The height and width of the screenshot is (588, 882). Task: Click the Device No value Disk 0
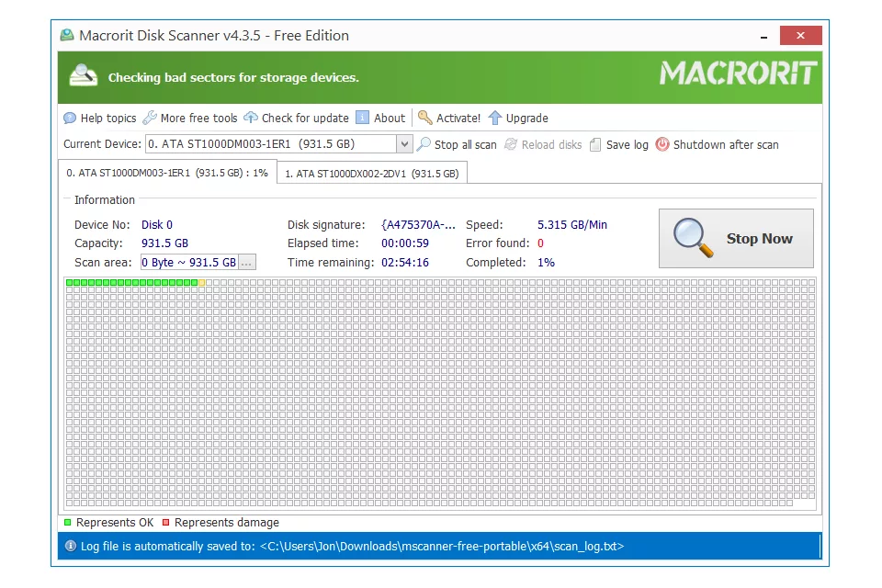tap(157, 224)
